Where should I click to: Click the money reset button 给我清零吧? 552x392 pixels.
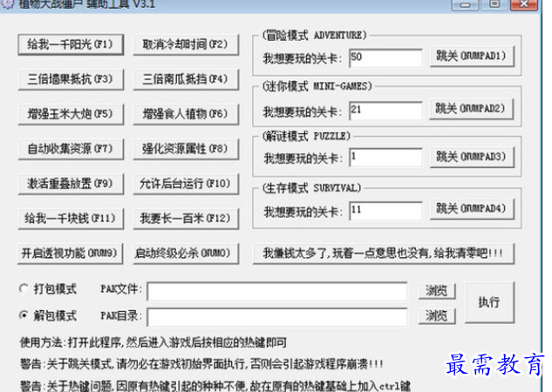(x=384, y=253)
